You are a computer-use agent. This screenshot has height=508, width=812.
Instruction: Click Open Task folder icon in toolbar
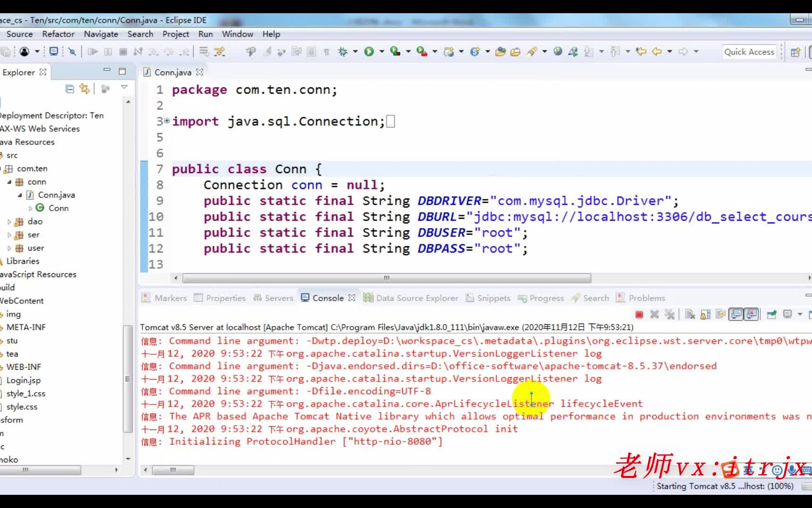point(515,52)
